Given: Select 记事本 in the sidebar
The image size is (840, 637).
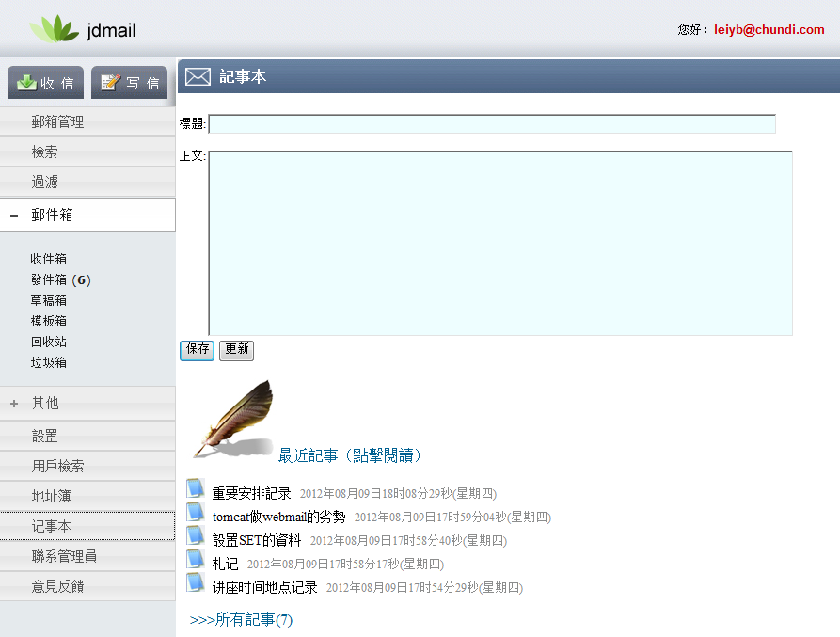Looking at the screenshot, I should pyautogui.click(x=87, y=526).
